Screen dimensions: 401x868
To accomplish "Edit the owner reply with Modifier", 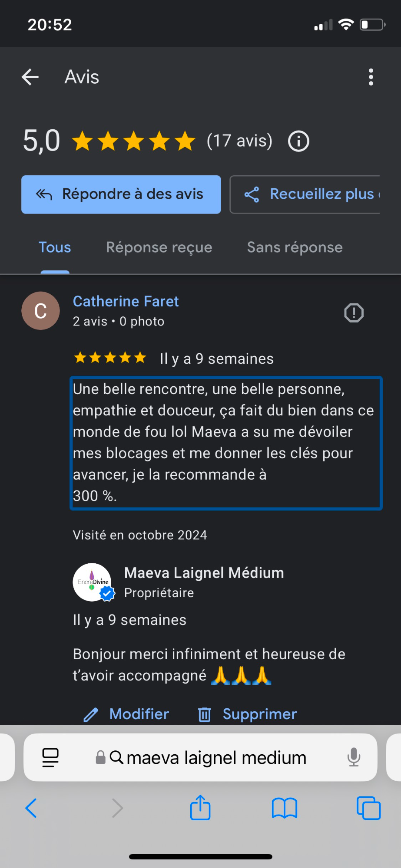I will [x=126, y=714].
